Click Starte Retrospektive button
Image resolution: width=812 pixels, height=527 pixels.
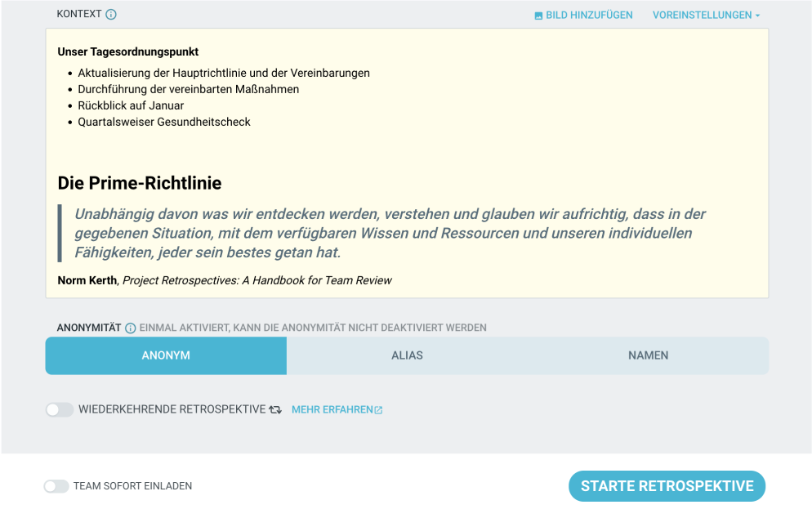(667, 486)
